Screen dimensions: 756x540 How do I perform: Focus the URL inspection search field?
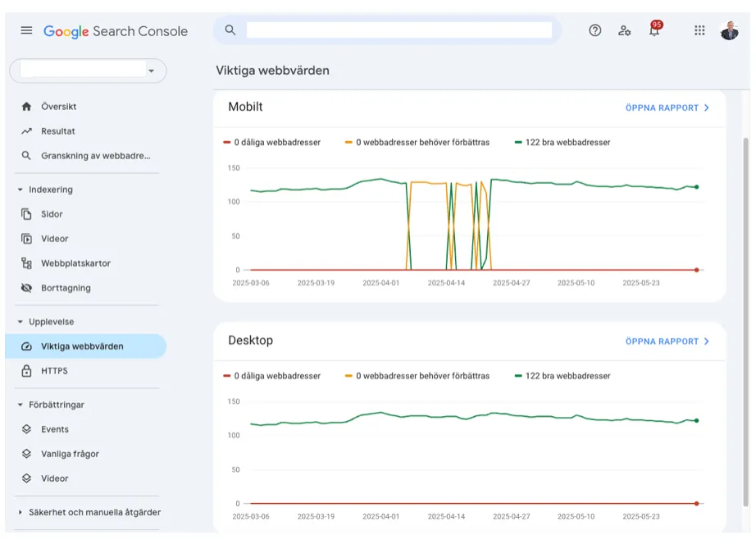[399, 30]
